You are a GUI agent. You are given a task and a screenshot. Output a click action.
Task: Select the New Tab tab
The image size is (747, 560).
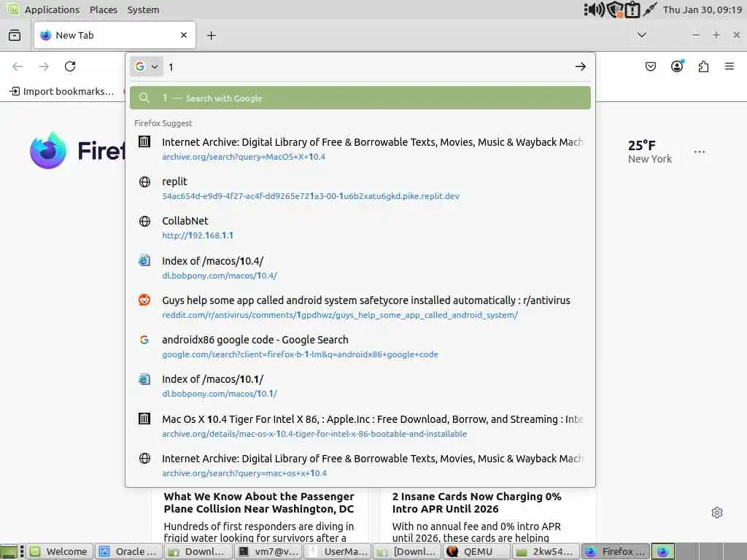115,35
